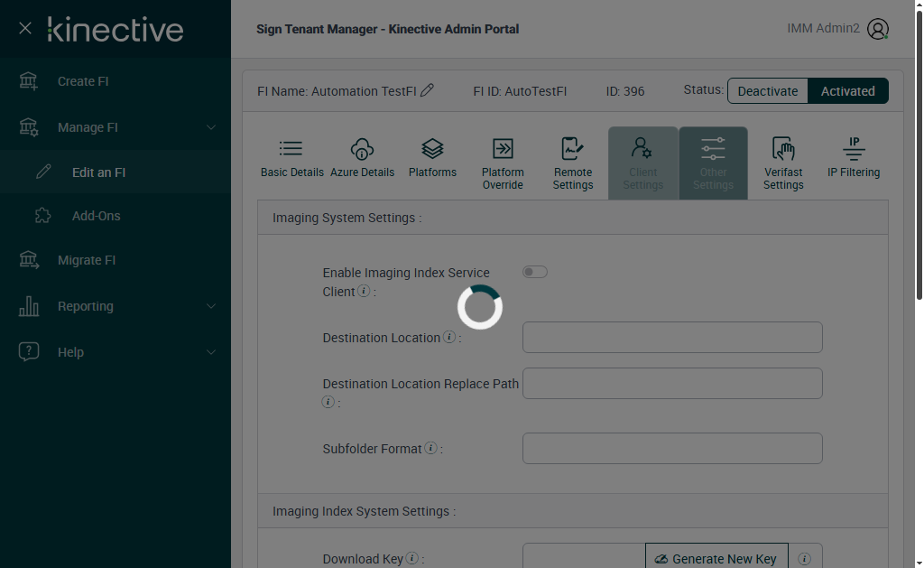Click info icon beside Download Key label
Viewport: 924px width, 568px height.
tap(411, 558)
